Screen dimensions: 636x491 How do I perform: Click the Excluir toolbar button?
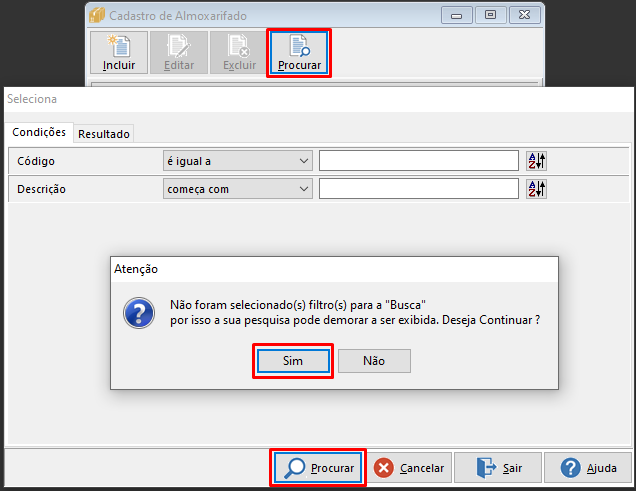click(239, 53)
